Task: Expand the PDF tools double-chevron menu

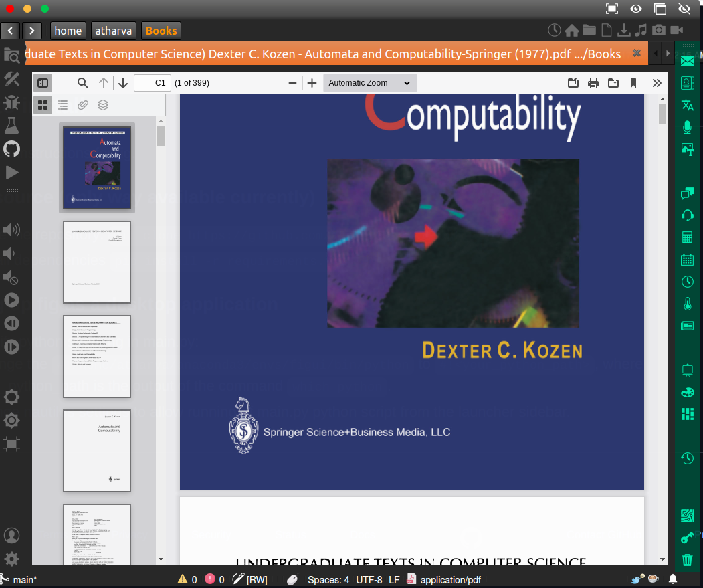Action: [x=657, y=83]
